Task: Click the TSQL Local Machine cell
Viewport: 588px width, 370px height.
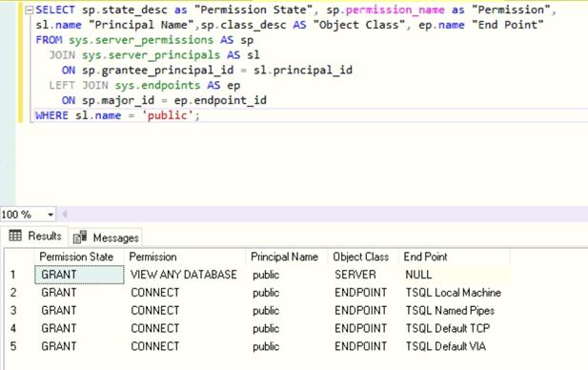Action: click(x=454, y=293)
